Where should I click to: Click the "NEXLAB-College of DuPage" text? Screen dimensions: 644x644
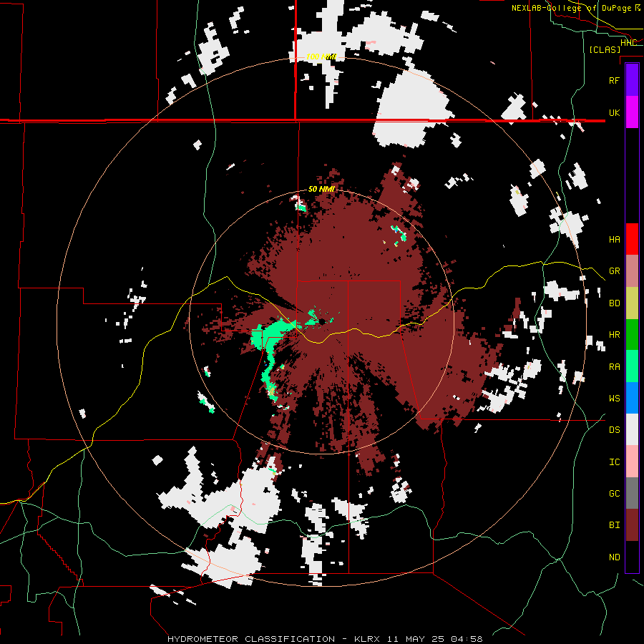point(572,8)
